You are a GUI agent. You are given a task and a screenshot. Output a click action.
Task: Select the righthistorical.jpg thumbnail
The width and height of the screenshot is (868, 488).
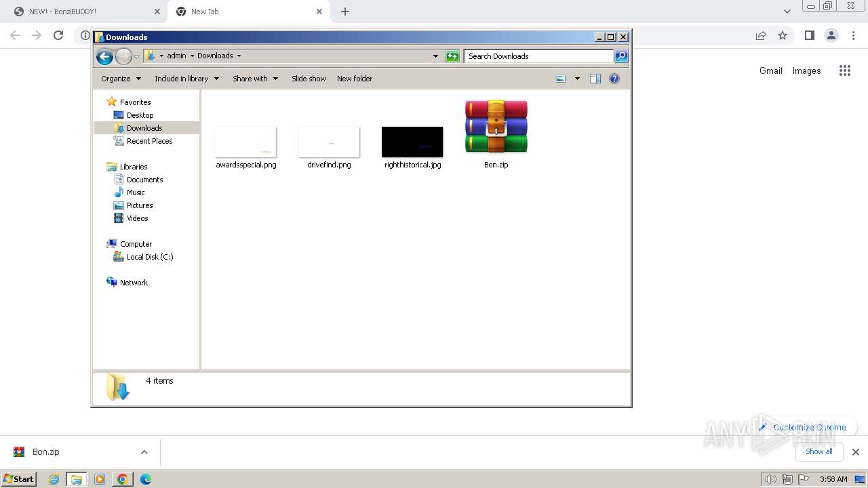tap(412, 142)
